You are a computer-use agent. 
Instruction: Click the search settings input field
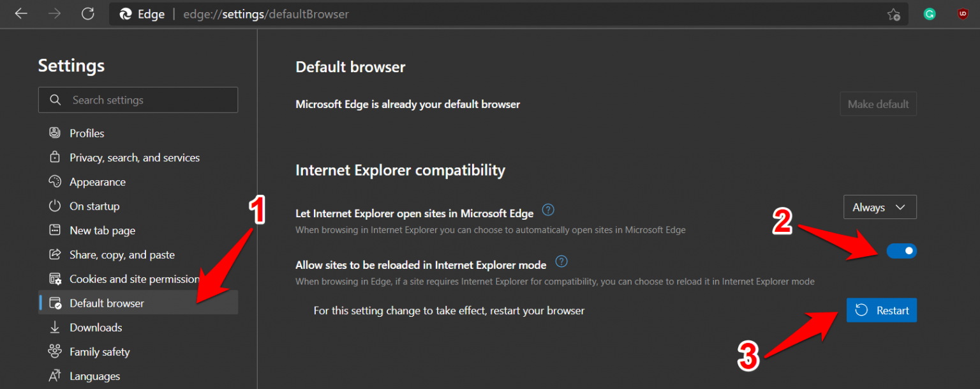(x=138, y=100)
